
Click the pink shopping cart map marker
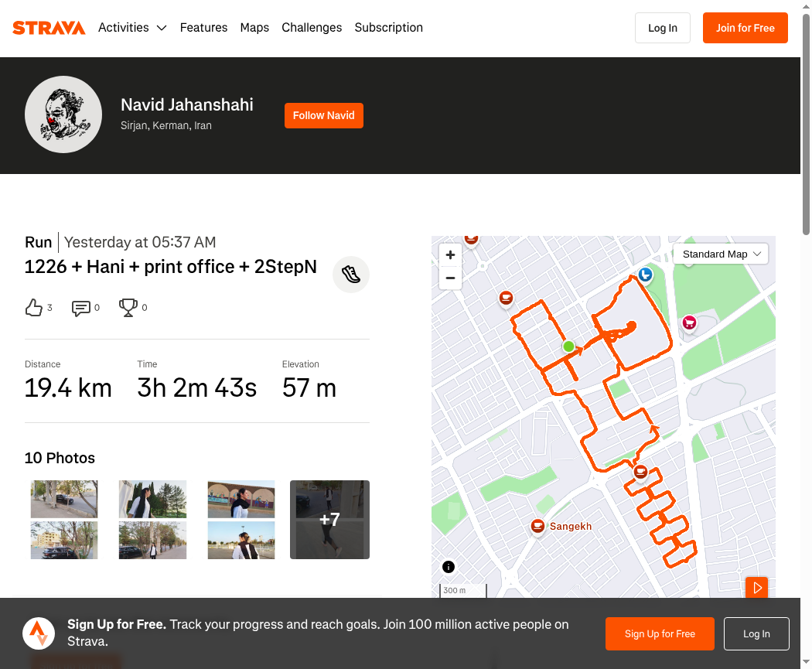(689, 323)
